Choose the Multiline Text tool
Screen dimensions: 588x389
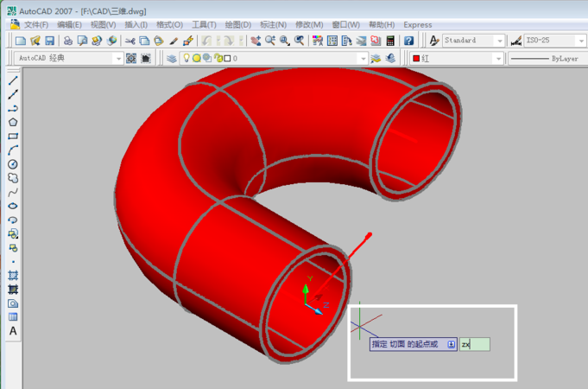13,330
